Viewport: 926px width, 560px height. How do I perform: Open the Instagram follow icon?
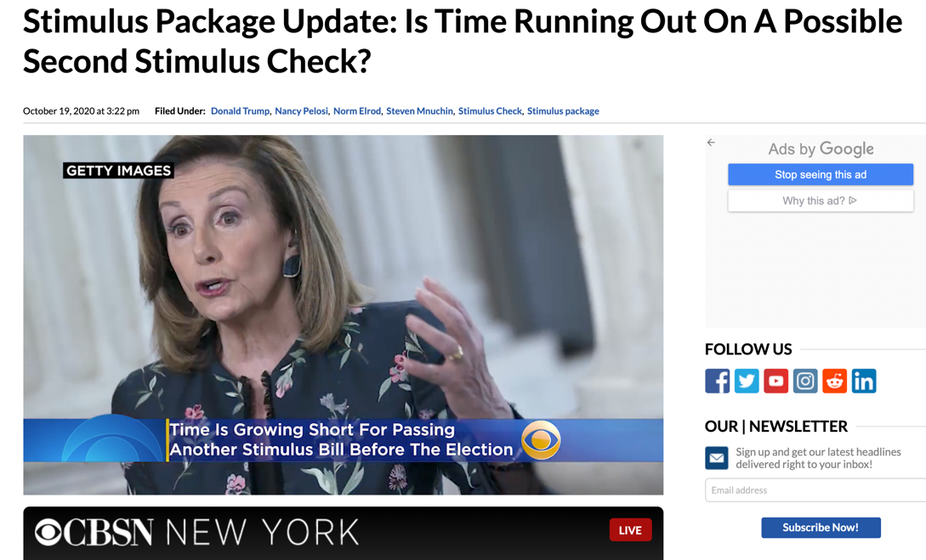[805, 382]
